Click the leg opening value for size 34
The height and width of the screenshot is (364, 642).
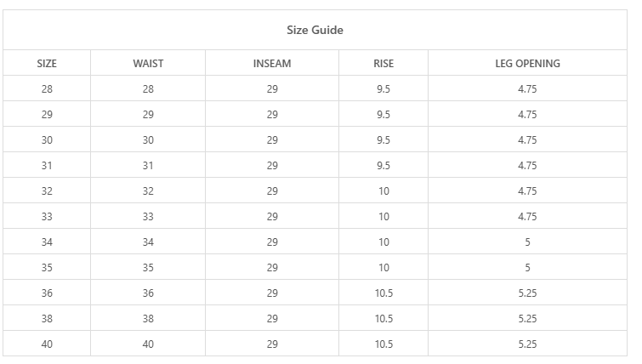[x=527, y=242]
